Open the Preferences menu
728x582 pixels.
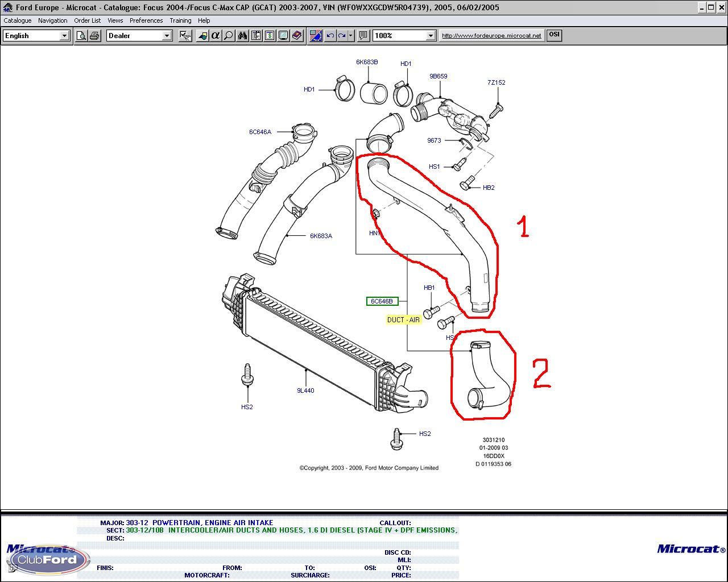(x=146, y=20)
